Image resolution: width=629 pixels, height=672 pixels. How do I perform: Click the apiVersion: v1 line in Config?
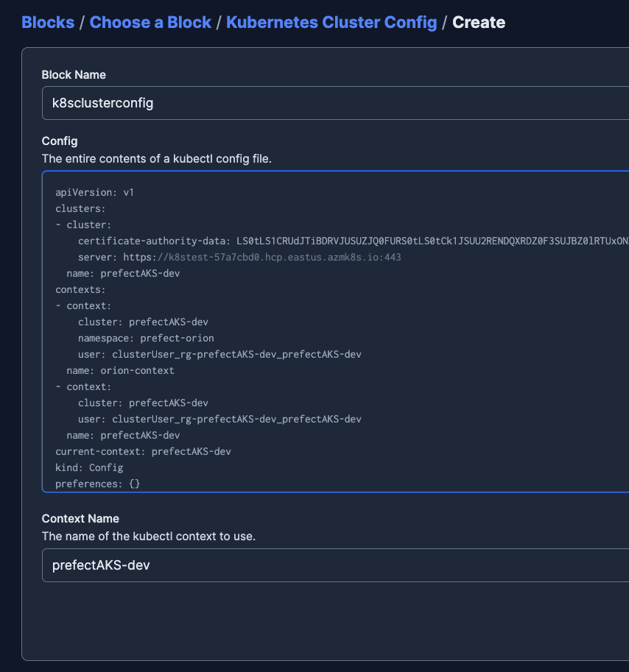click(96, 192)
